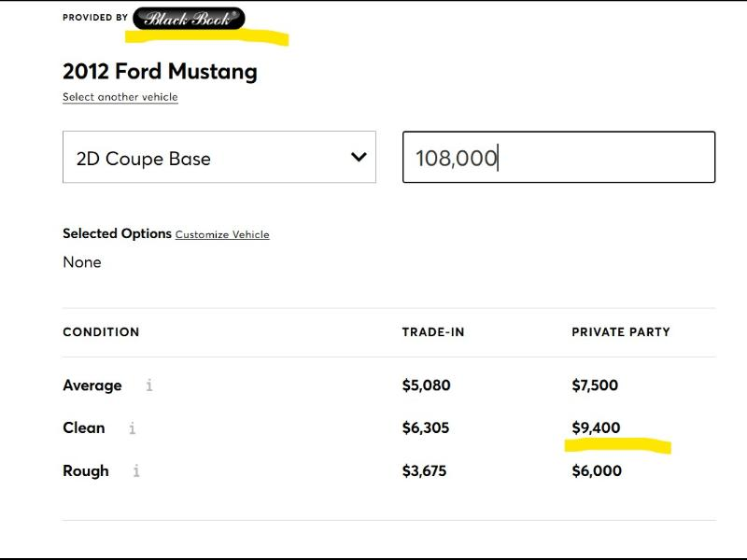Focus the mileage field showing 108,000
This screenshot has width=747, height=560.
558,158
